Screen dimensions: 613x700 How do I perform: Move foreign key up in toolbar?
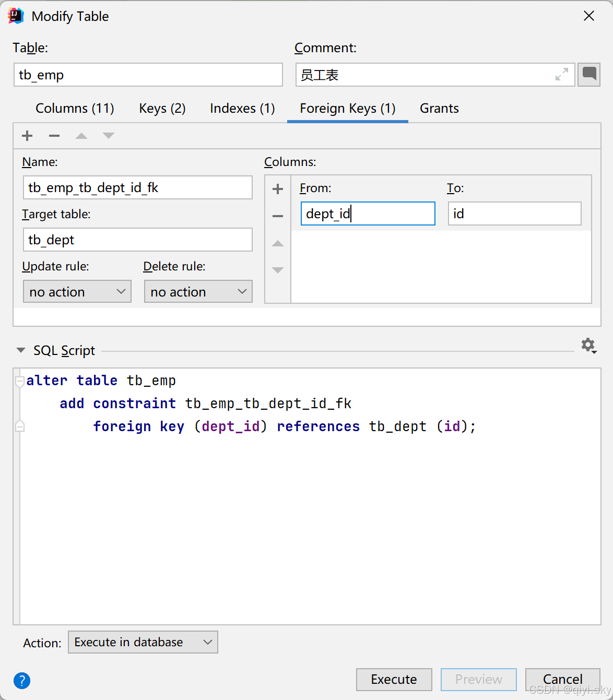click(x=81, y=136)
